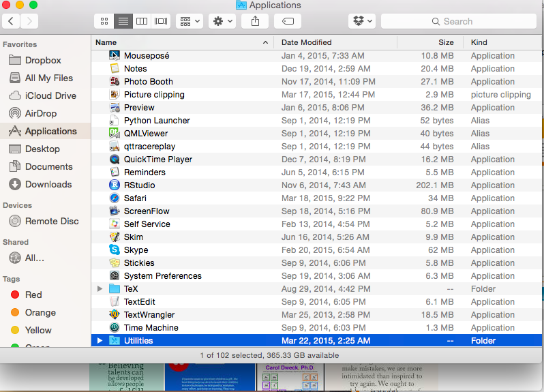Switch to column view
Screen dimensions: 544x392
(x=142, y=22)
